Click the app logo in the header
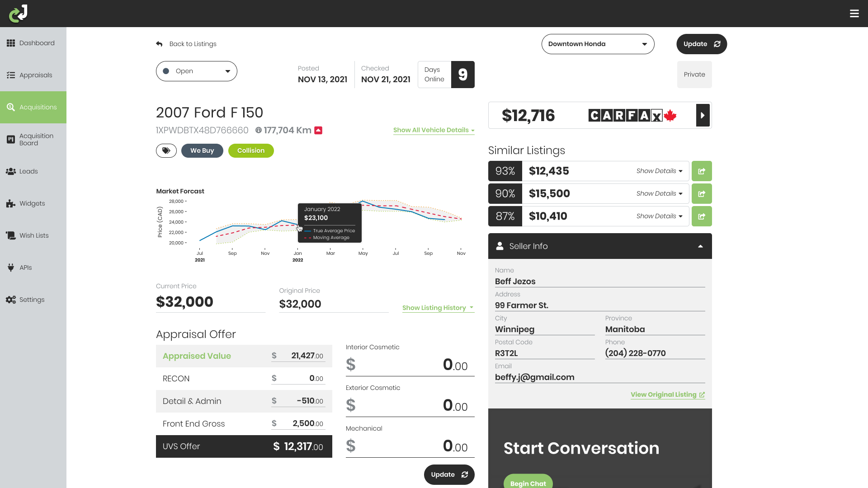 [18, 14]
